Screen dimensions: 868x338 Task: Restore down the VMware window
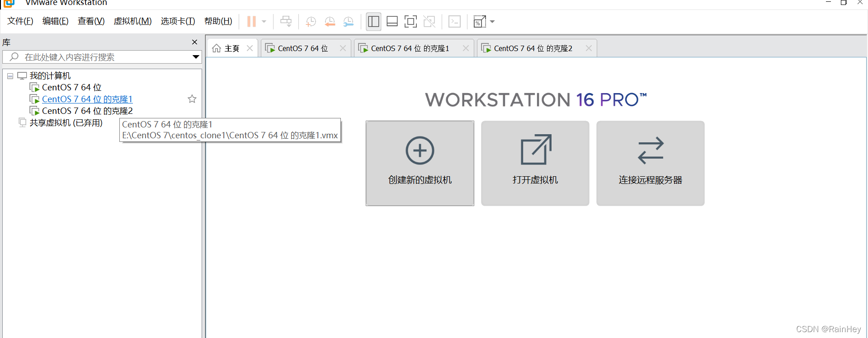pyautogui.click(x=844, y=3)
